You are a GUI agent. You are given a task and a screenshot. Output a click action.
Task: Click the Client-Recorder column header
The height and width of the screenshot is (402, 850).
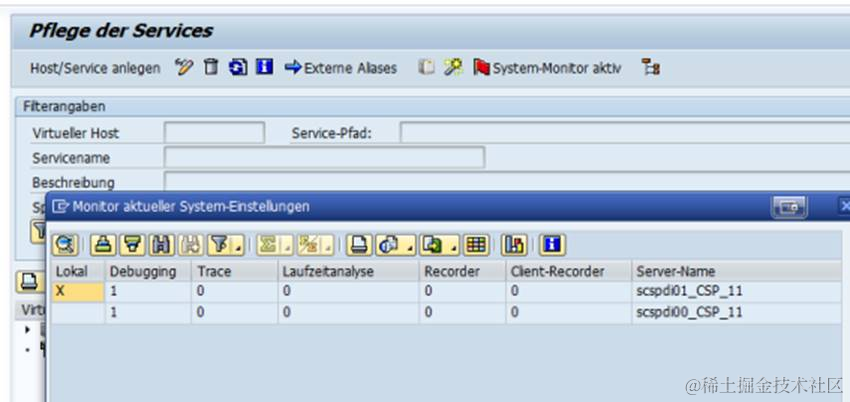(x=569, y=271)
